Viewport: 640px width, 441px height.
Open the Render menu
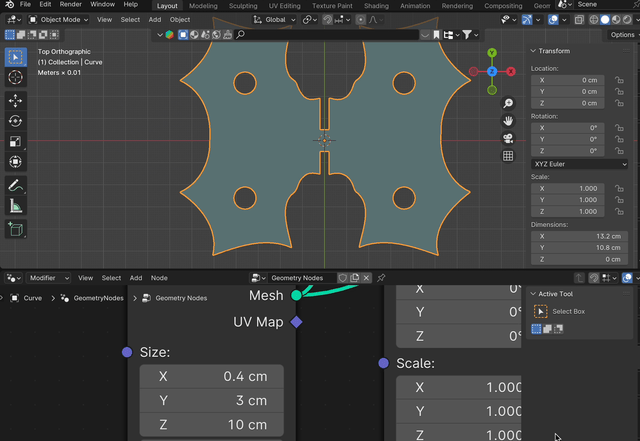[x=71, y=4]
